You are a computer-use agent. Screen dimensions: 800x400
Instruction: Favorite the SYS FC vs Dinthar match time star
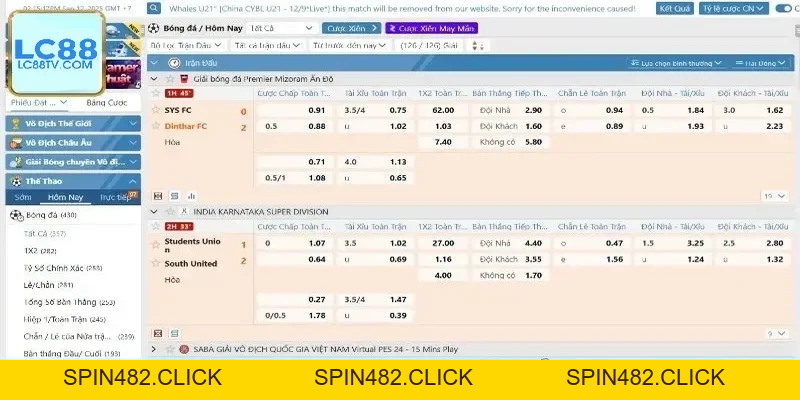click(156, 93)
